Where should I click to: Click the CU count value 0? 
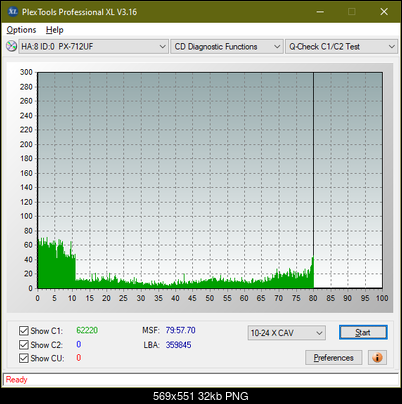(79, 358)
